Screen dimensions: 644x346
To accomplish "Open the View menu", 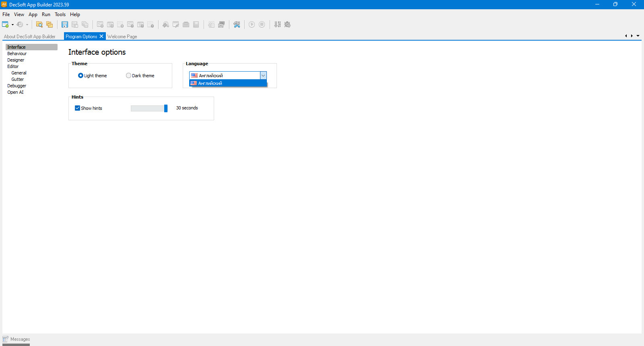I will tap(19, 14).
